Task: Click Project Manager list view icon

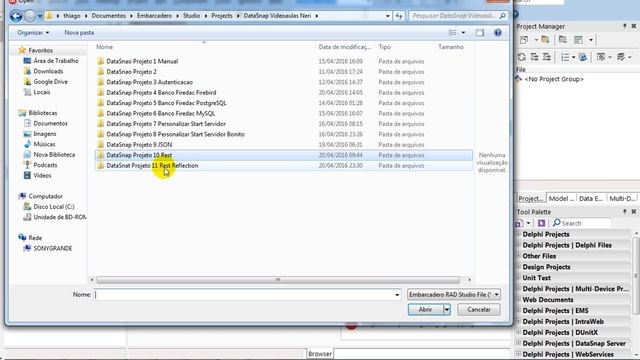Action: tap(565, 57)
